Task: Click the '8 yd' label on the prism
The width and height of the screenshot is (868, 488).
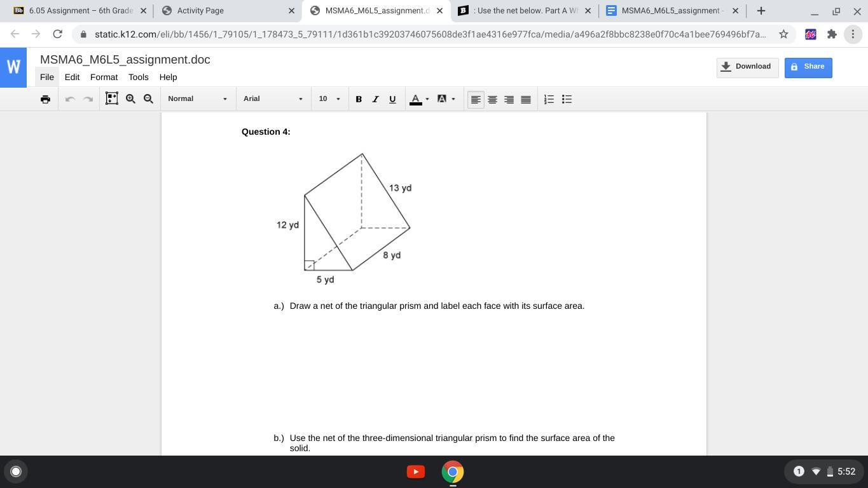Action: coord(392,255)
